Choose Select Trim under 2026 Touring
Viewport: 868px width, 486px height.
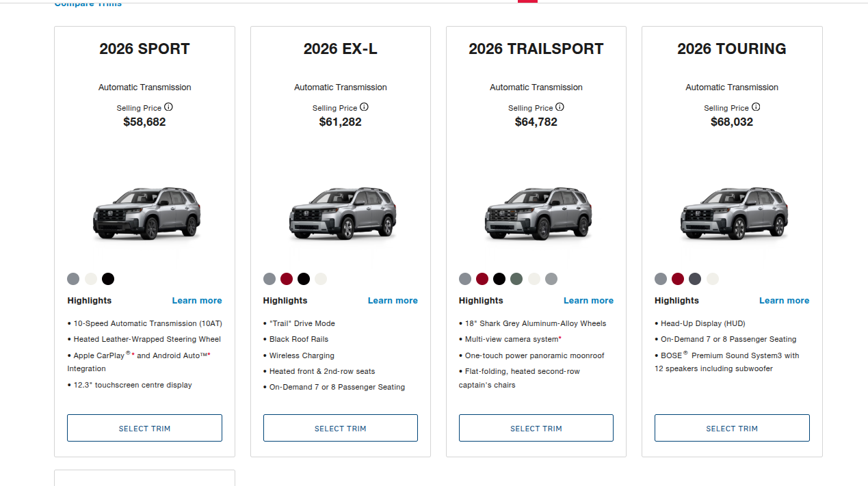[x=732, y=429]
